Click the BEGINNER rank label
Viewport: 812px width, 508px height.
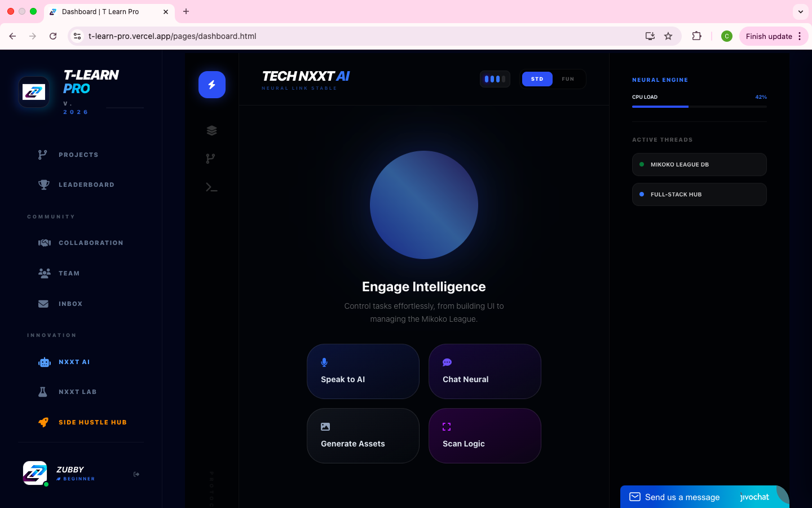coord(79,479)
